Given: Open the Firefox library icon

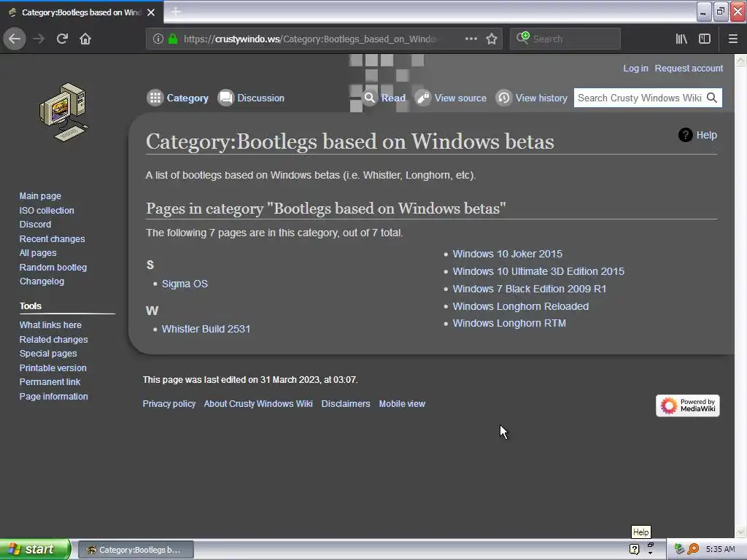Looking at the screenshot, I should tap(681, 39).
